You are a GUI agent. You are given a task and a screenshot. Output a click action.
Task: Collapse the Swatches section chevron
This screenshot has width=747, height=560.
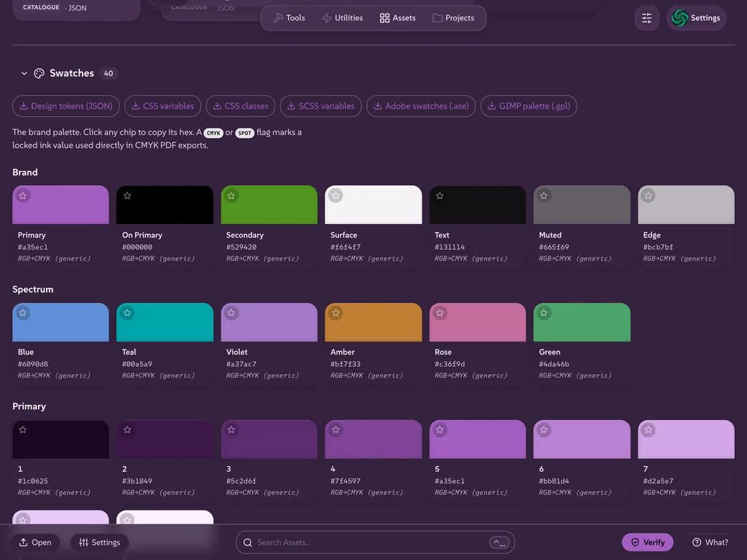[24, 73]
